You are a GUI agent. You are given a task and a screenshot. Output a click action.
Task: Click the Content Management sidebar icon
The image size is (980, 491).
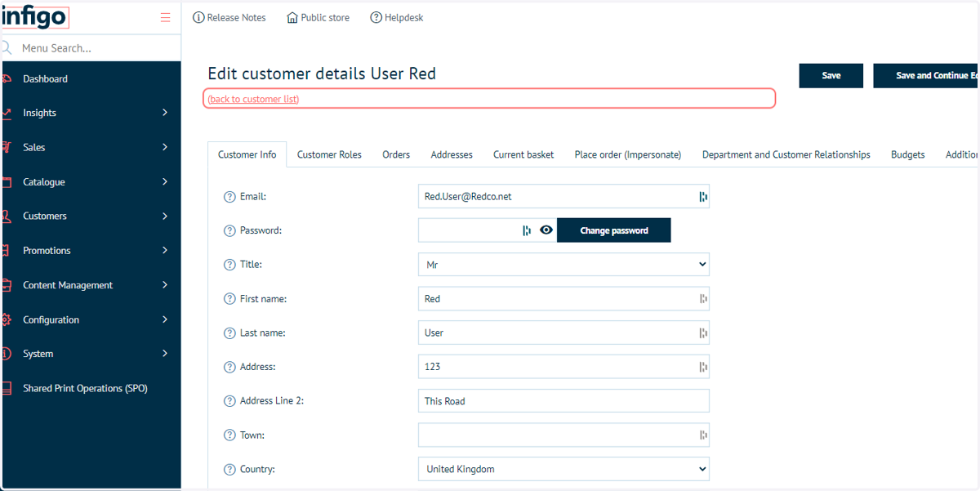[x=6, y=285]
